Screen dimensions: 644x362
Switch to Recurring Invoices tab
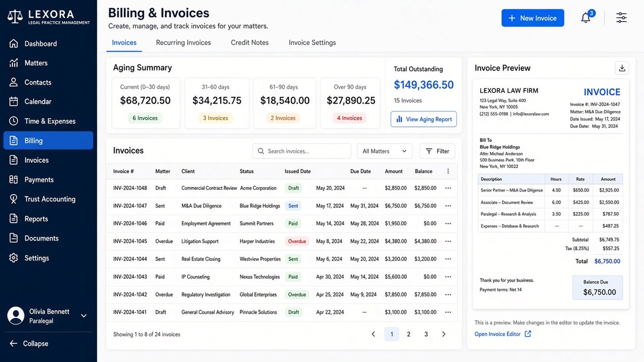tap(183, 42)
